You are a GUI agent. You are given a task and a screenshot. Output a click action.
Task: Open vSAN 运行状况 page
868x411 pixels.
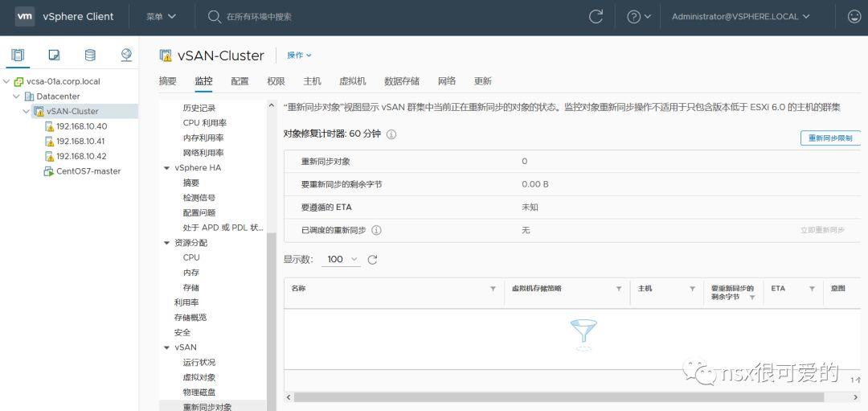pyautogui.click(x=199, y=362)
